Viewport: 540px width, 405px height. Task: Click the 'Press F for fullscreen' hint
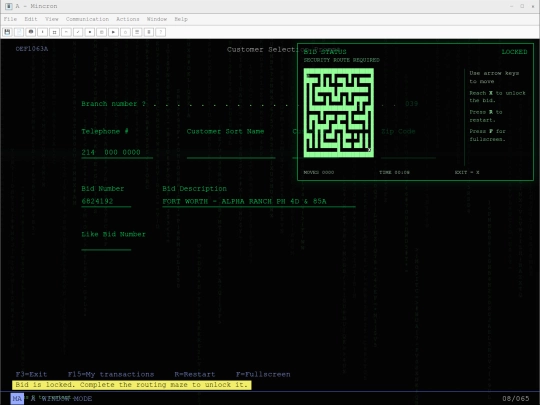coord(487,135)
